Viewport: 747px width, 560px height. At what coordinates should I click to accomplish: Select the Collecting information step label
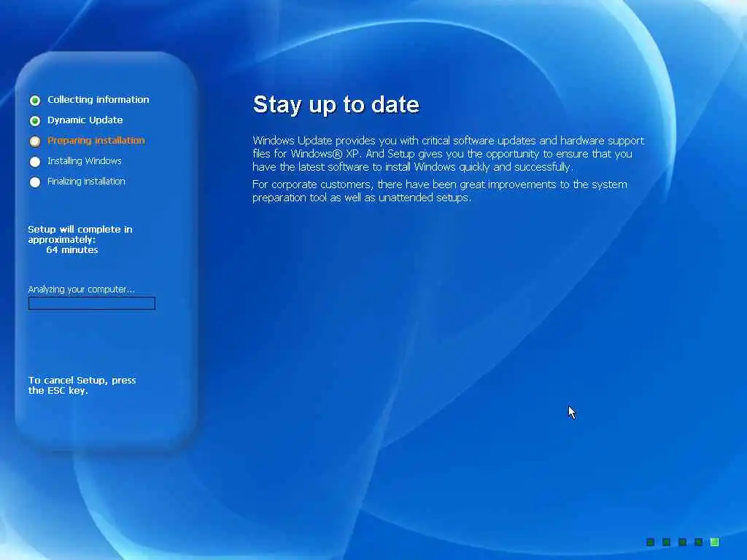(x=98, y=99)
